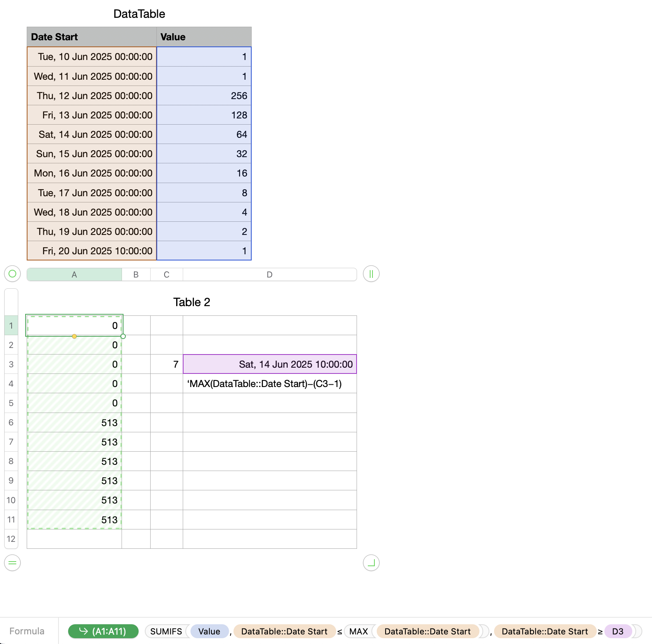This screenshot has width=652, height=644.
Task: Select the Fri, 13 Jun 2025 date cell
Action: point(92,115)
